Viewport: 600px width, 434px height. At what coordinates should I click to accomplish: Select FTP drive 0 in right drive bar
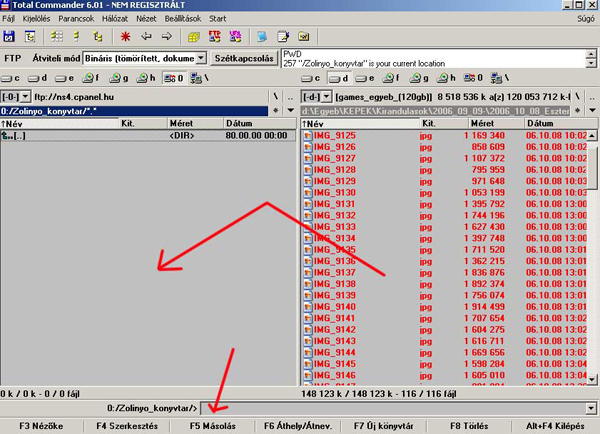click(473, 78)
